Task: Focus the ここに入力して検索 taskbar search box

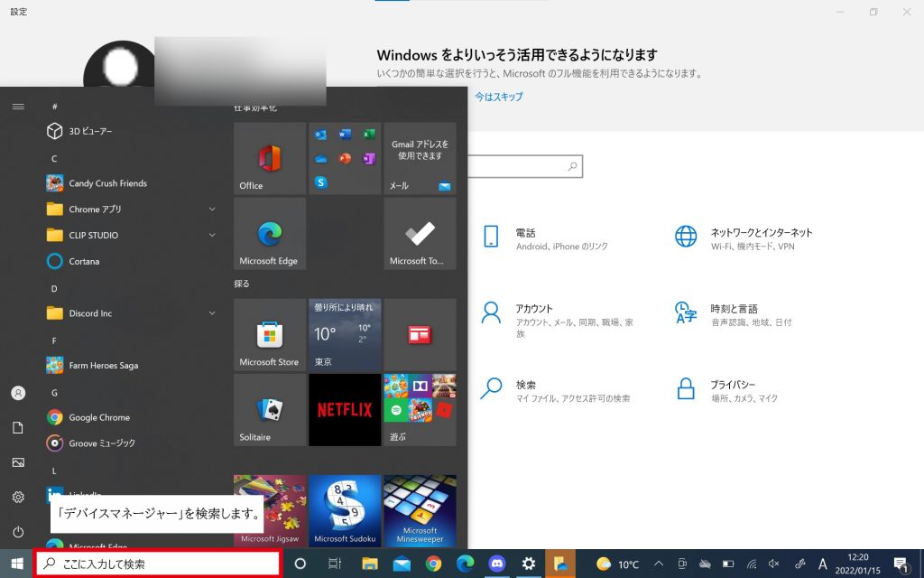Action: point(159,564)
